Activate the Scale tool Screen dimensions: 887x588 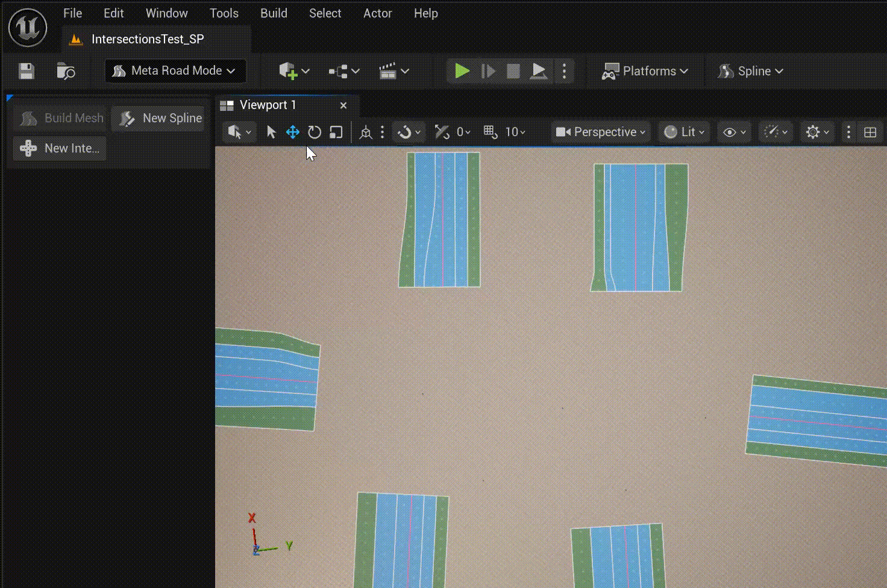click(336, 132)
